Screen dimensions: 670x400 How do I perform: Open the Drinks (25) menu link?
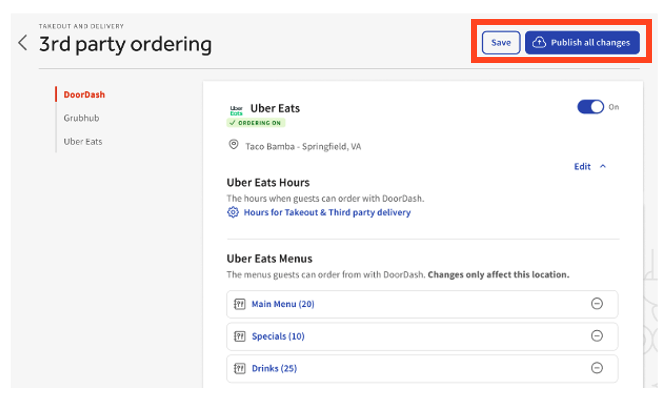click(274, 368)
